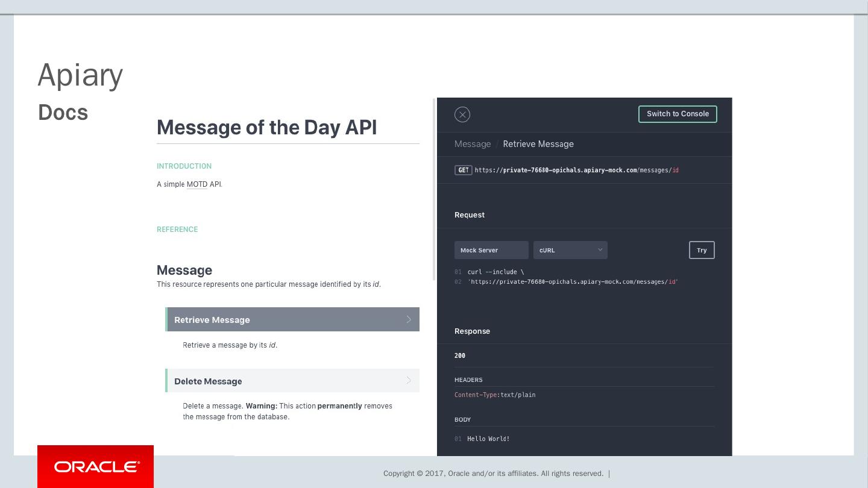
Task: Click the 200 response status code
Action: tap(460, 355)
